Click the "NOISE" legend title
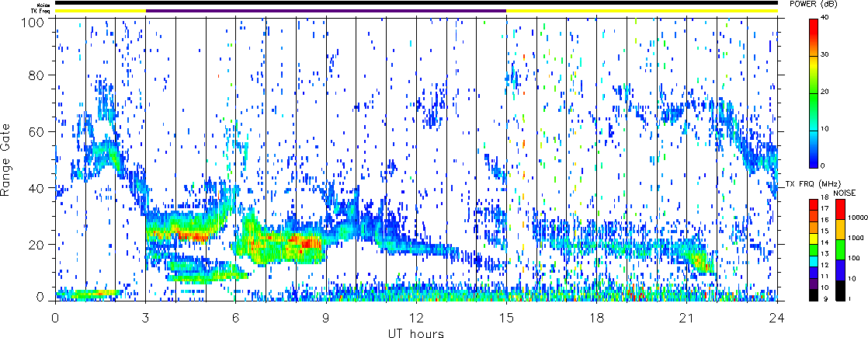Screen dimensions: 868x338 pos(845,191)
